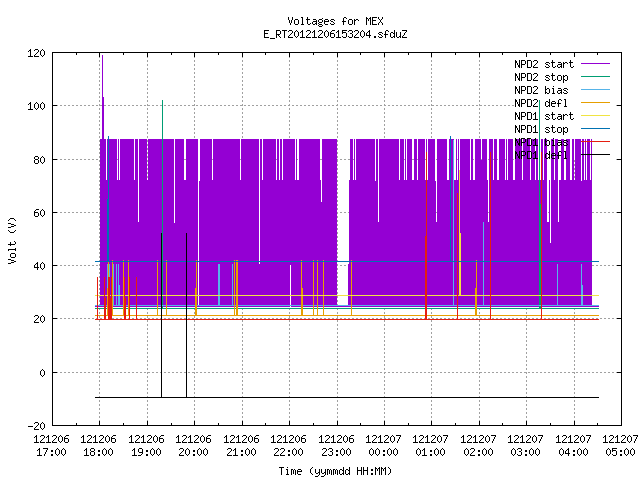
Task: Click the red NPD1 bias legend line
Action: point(596,142)
